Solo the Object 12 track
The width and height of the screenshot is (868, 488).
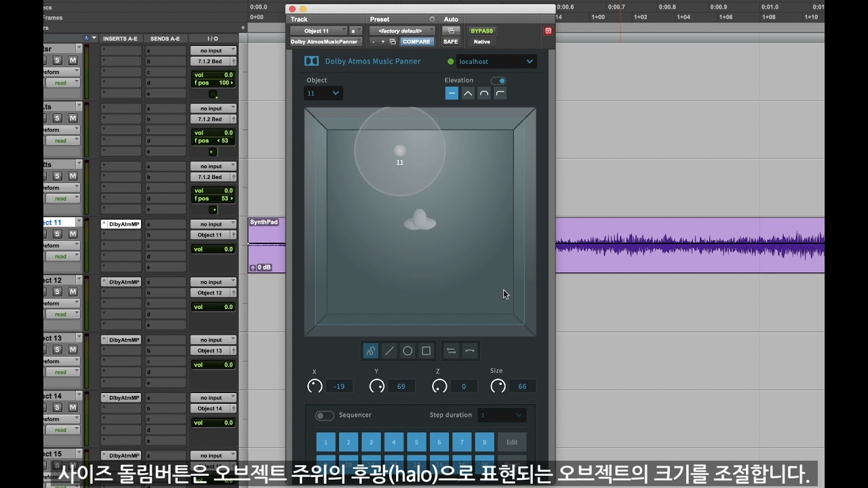[x=58, y=291]
